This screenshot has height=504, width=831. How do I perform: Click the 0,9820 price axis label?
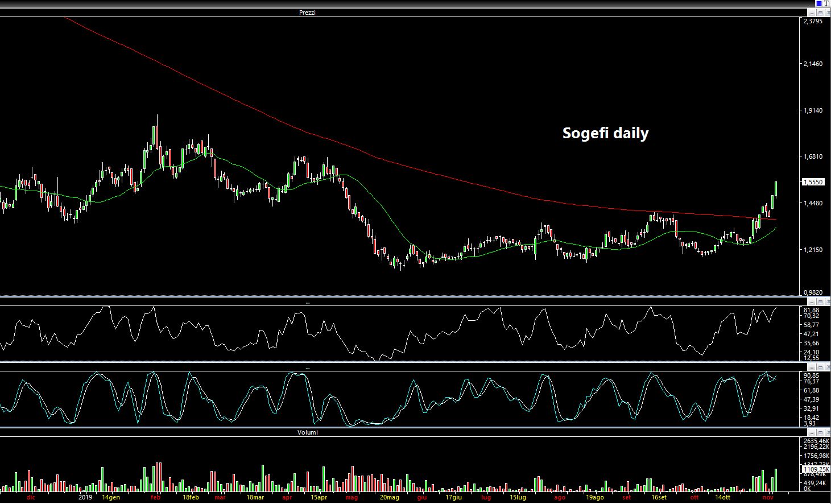point(813,292)
